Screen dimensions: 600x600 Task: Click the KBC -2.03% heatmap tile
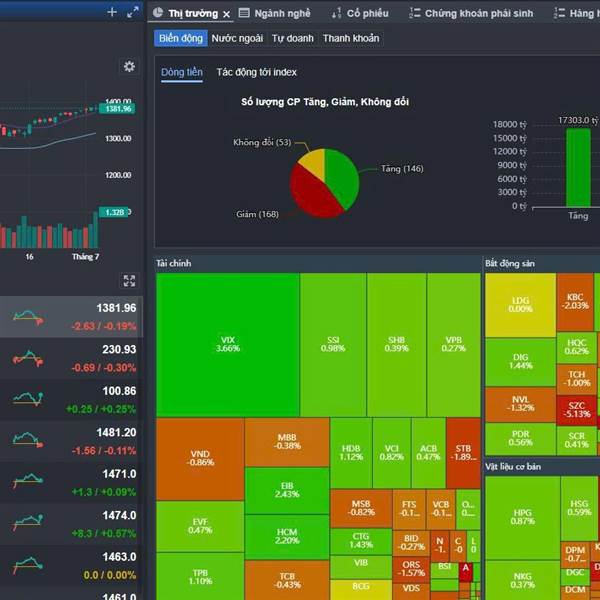tap(575, 302)
